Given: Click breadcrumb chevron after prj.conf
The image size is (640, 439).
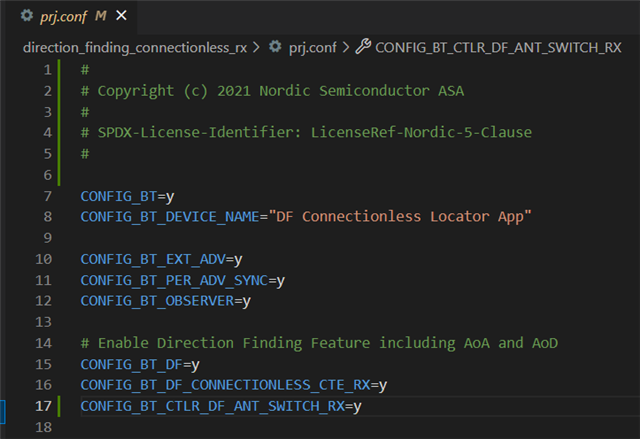Looking at the screenshot, I should 346,48.
